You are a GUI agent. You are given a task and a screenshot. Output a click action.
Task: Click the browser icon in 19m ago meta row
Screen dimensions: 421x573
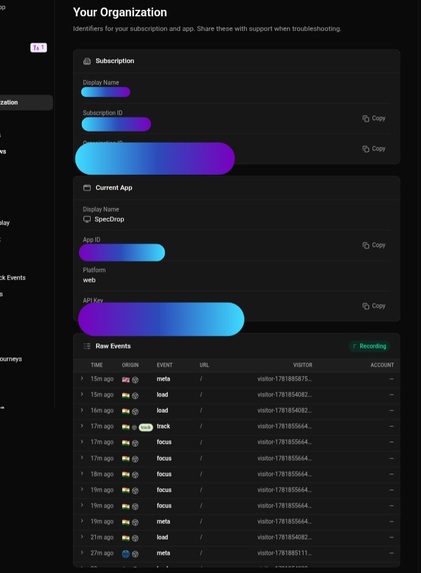pos(135,522)
